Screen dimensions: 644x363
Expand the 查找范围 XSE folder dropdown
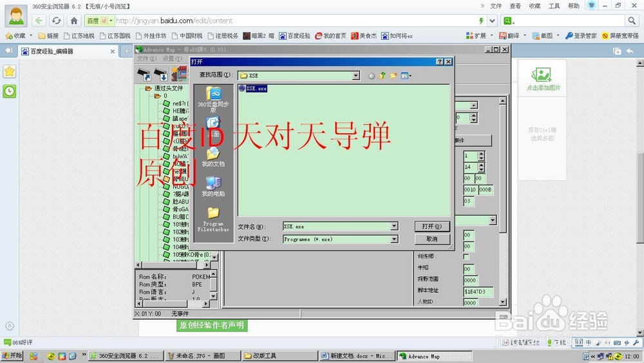coord(355,75)
